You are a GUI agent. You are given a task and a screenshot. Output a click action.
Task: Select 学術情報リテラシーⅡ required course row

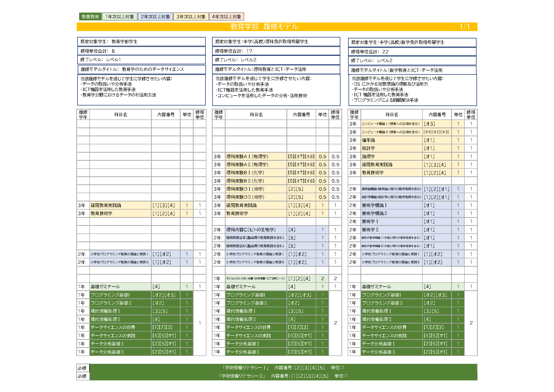[283, 376]
